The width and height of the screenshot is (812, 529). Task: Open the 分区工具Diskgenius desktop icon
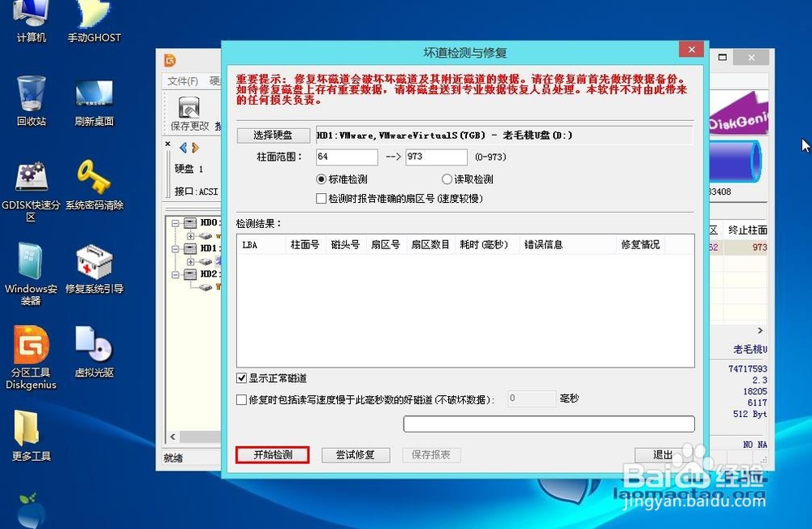click(31, 358)
